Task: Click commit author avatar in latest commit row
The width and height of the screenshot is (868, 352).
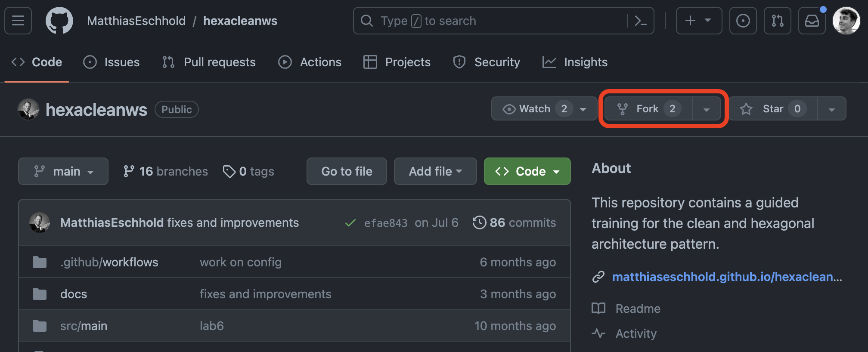Action: (40, 222)
